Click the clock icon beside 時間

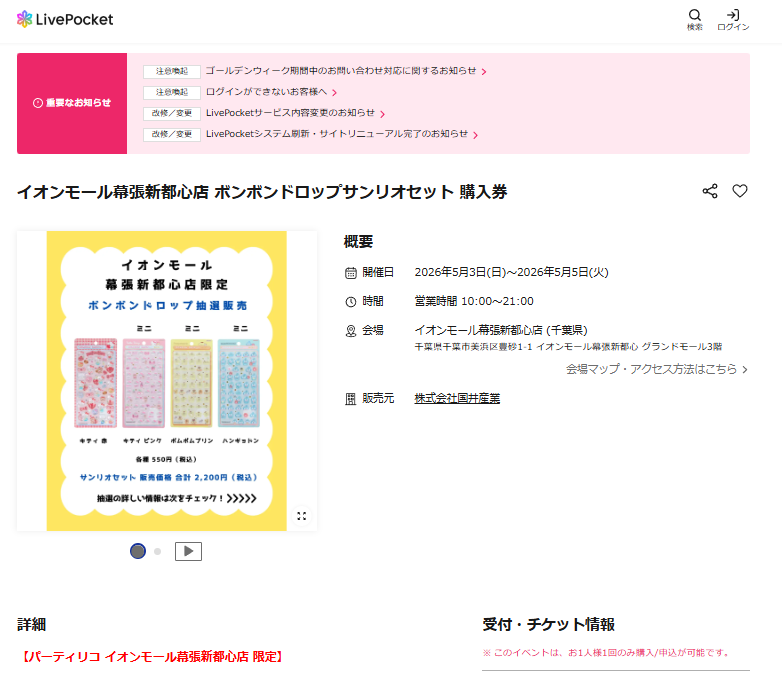351,301
